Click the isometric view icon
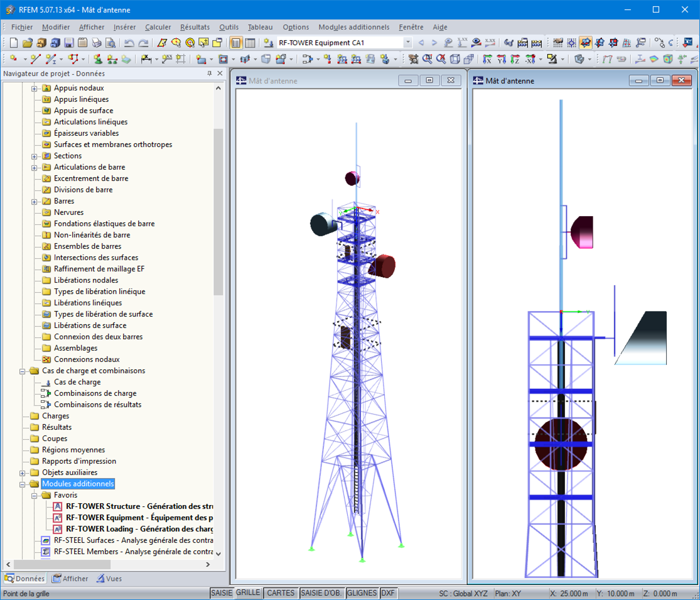The width and height of the screenshot is (700, 600). pos(455,58)
